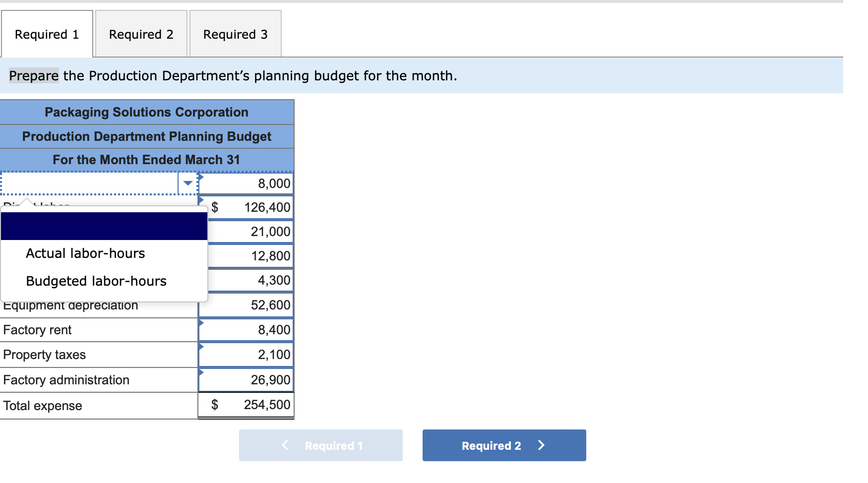The height and width of the screenshot is (483, 868).
Task: Click For the Month Ended March 31
Action: (147, 160)
